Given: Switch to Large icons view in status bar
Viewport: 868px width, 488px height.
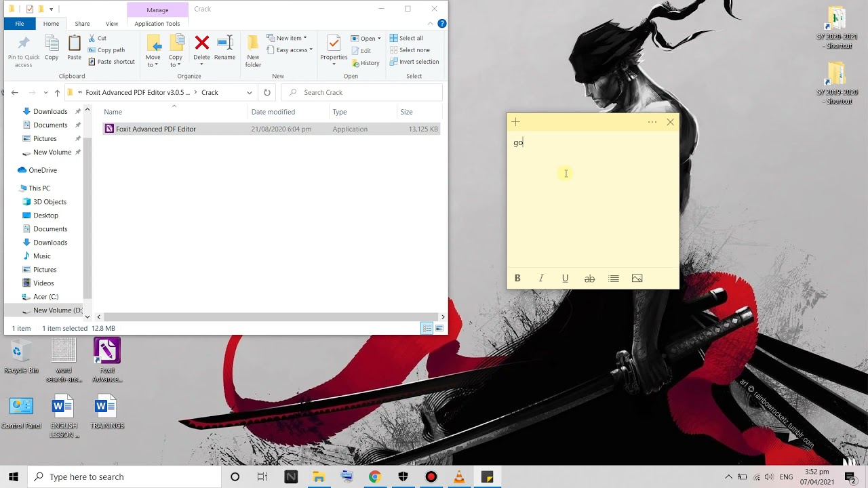Looking at the screenshot, I should pos(439,328).
